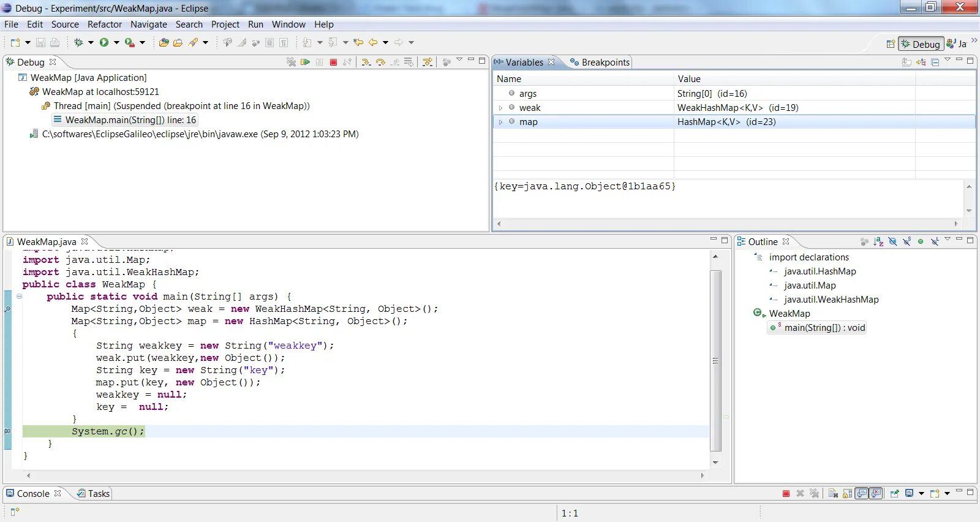Click Open Perspective icon near Debug
Viewport: 980px width, 522px height.
pyautogui.click(x=891, y=43)
